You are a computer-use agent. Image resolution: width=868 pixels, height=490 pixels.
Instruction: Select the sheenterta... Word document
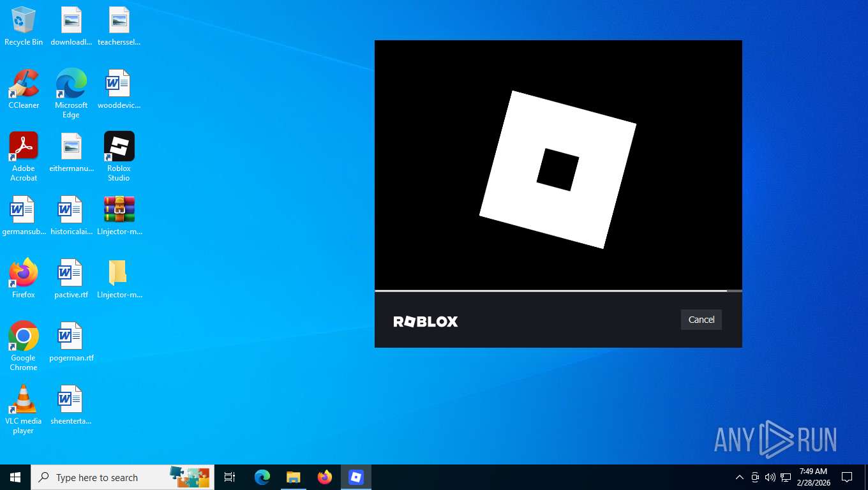coord(71,406)
